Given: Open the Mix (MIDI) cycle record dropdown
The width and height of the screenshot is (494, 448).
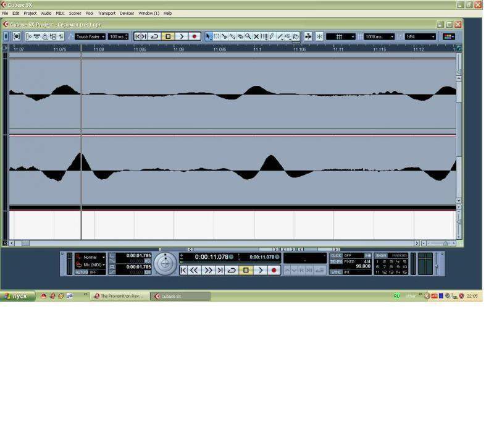Looking at the screenshot, I should 90,265.
